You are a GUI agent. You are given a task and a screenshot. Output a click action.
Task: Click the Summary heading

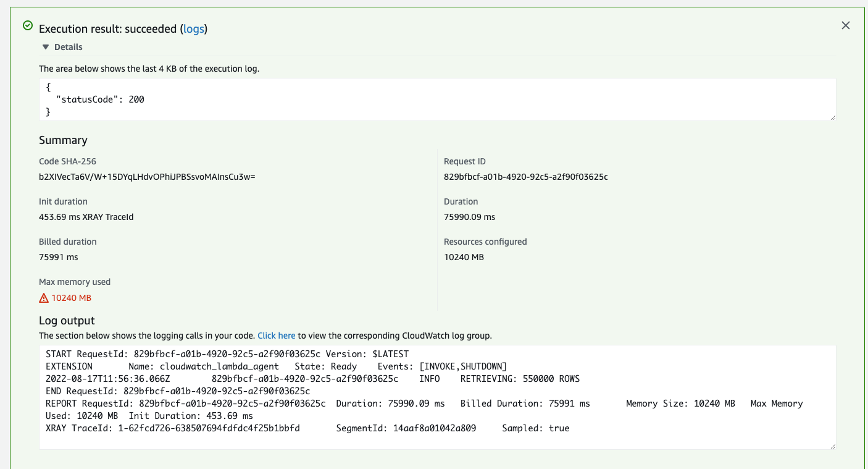tap(63, 140)
